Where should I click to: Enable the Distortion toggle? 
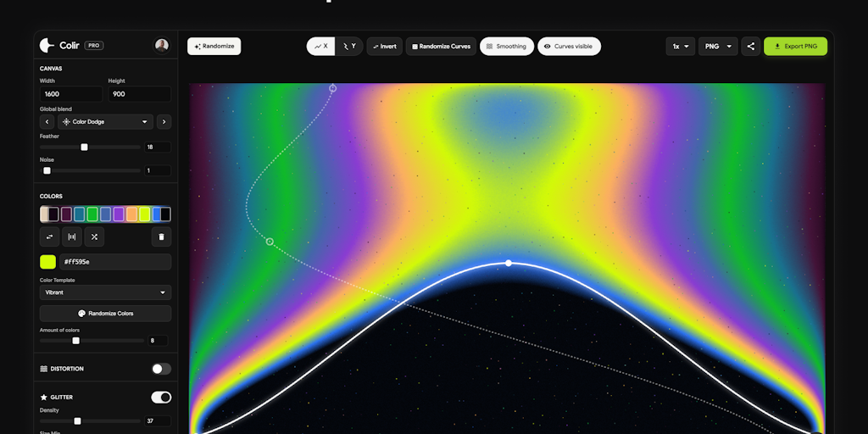pos(162,369)
